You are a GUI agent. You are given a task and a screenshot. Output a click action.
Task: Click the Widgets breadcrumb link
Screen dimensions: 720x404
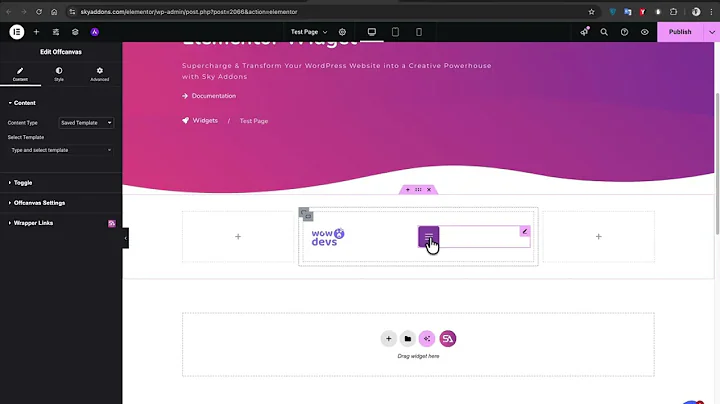tap(205, 120)
